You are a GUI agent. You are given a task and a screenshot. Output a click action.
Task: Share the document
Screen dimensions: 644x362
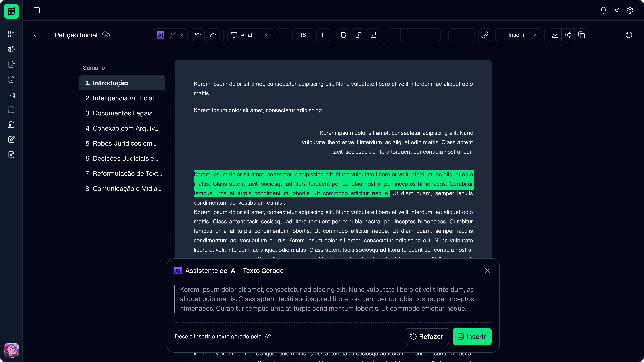pos(568,35)
